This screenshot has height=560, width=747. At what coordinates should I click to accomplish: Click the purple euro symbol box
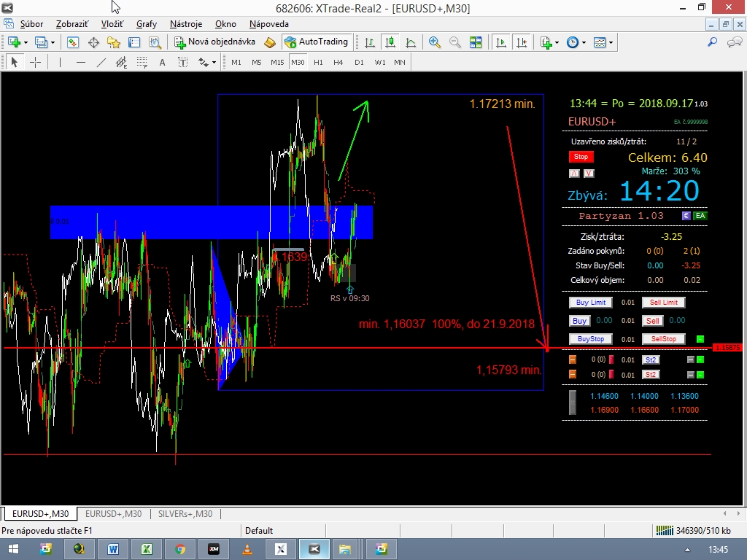686,216
